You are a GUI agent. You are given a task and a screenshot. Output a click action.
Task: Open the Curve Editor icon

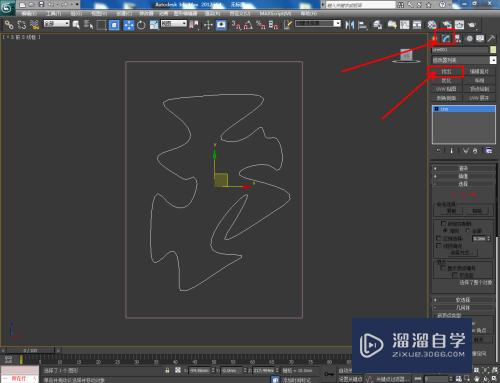[404, 25]
